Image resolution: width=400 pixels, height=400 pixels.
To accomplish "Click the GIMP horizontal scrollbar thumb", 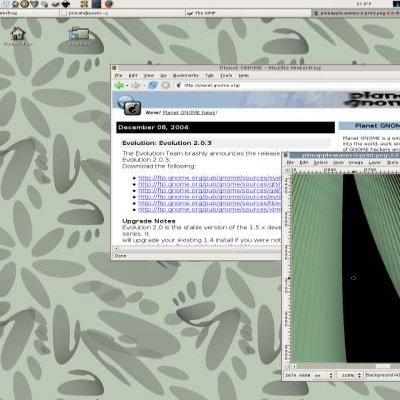I will pos(382,366).
